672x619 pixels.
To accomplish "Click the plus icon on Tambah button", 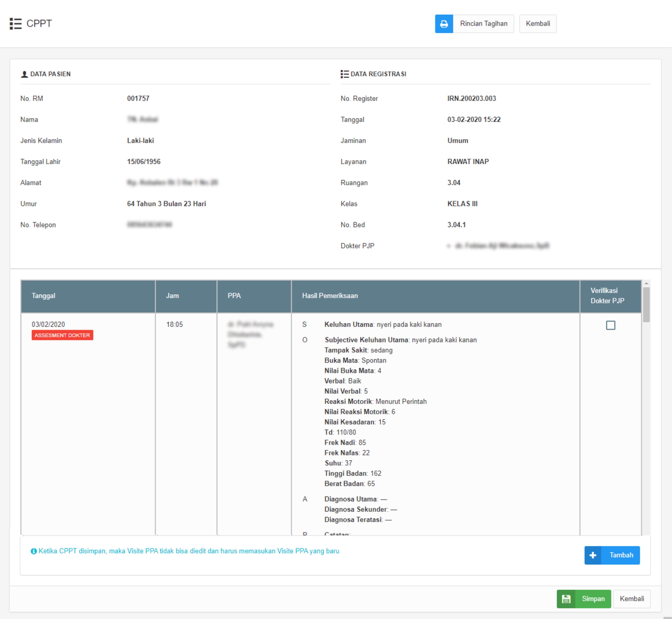I will point(593,555).
